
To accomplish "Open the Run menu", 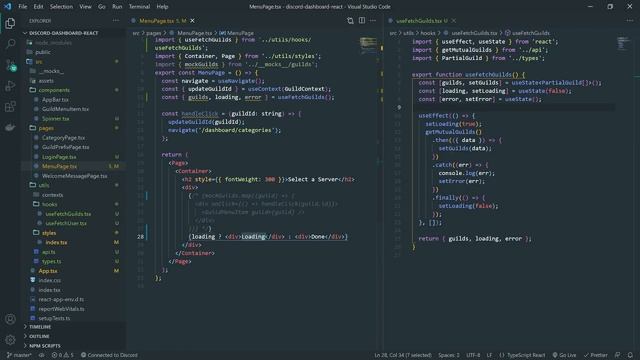I will coord(117,7).
